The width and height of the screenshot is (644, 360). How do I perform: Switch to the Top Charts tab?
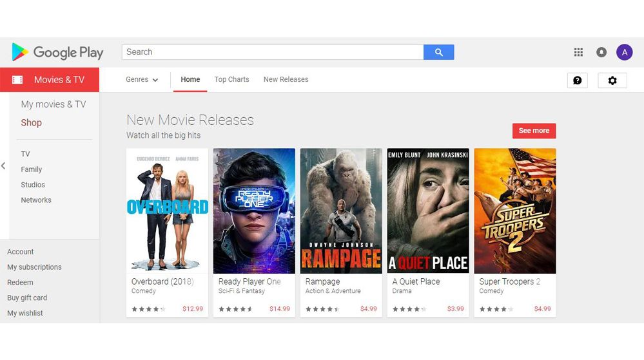pyautogui.click(x=231, y=80)
